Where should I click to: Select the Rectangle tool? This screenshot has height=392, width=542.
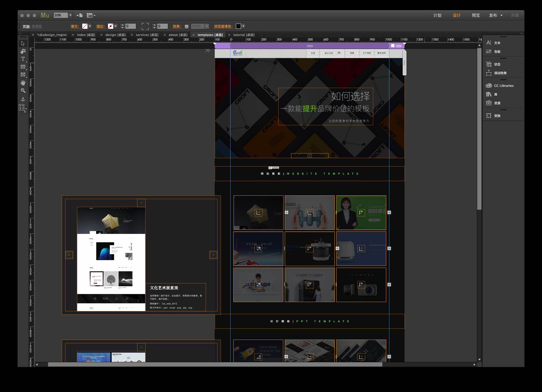(23, 67)
